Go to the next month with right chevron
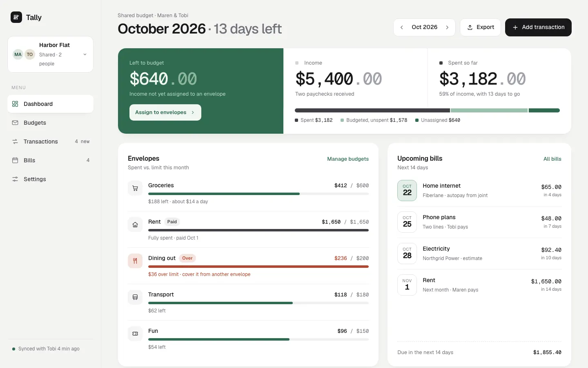Image resolution: width=588 pixels, height=368 pixels. coord(448,27)
